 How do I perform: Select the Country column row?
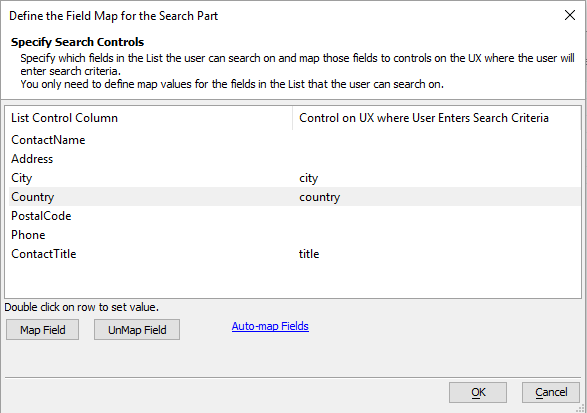tap(294, 197)
